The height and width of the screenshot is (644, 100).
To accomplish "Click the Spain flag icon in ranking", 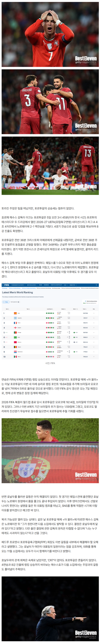I will pos(15,313).
